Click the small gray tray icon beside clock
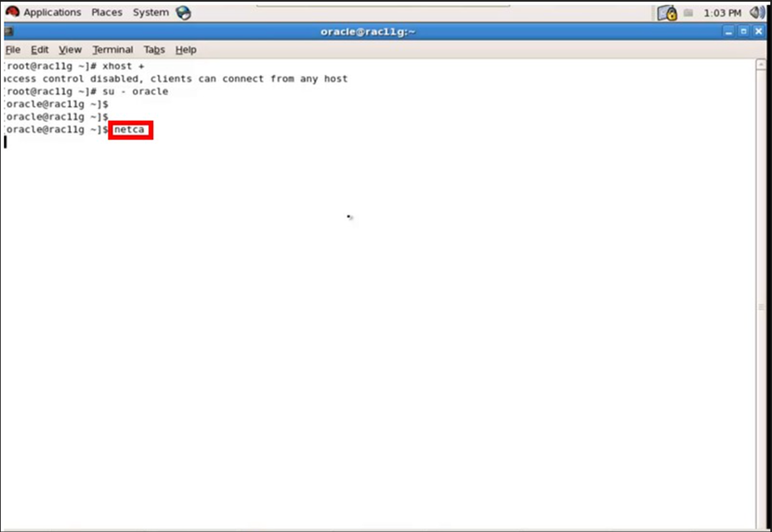Viewport: 772px width, 532px height. coord(688,13)
